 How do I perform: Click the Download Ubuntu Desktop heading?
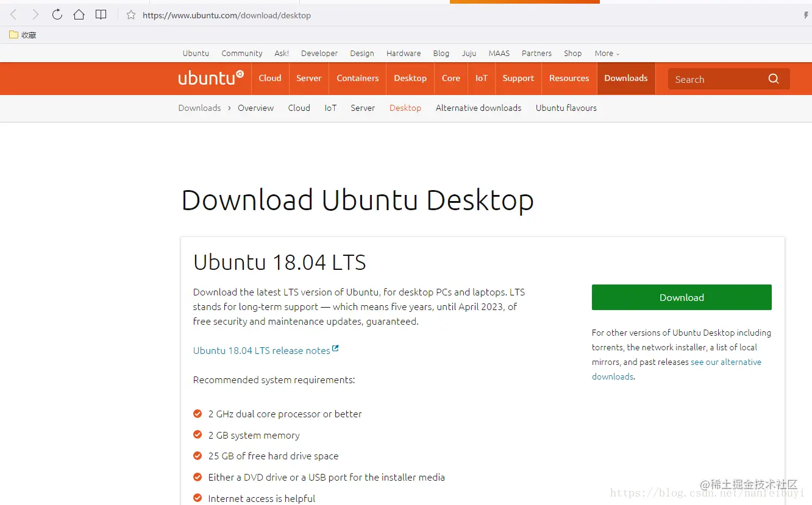click(x=358, y=200)
